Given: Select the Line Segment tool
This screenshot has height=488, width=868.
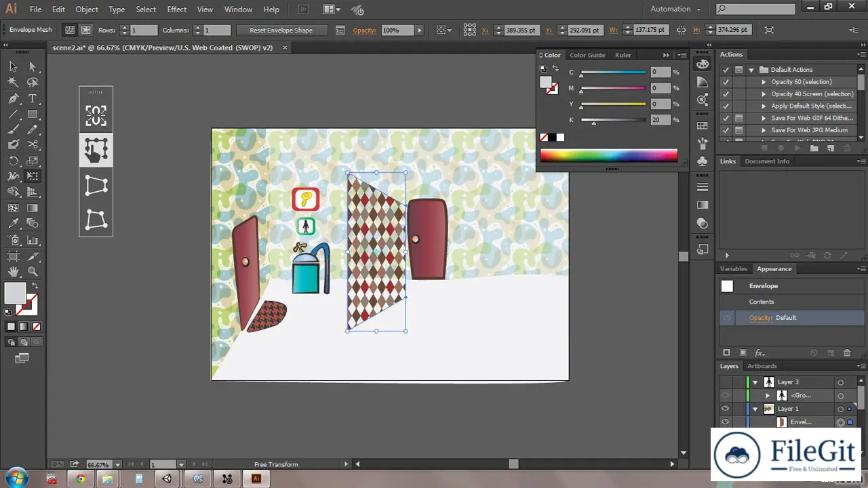Looking at the screenshot, I should pyautogui.click(x=13, y=114).
